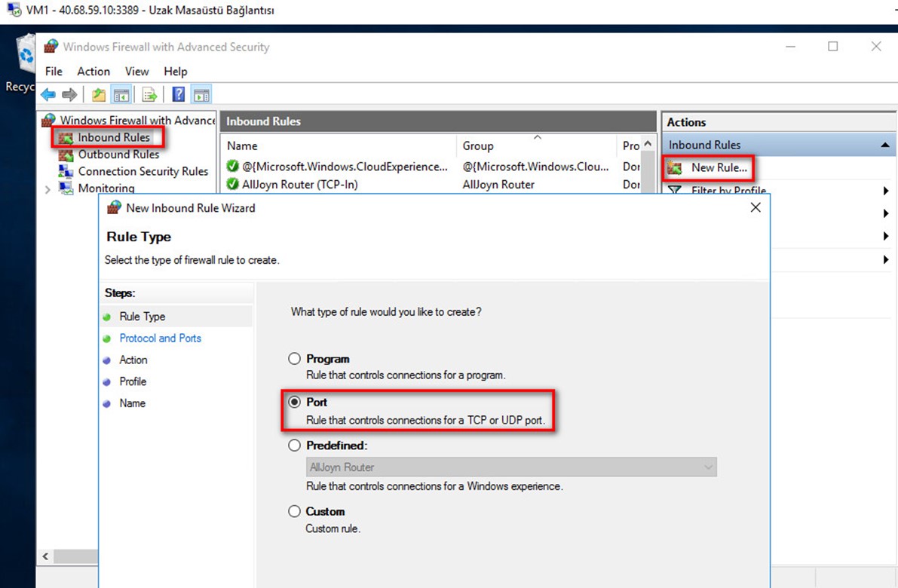Click the tree pane scroll left arrow
This screenshot has width=898, height=588.
point(46,556)
